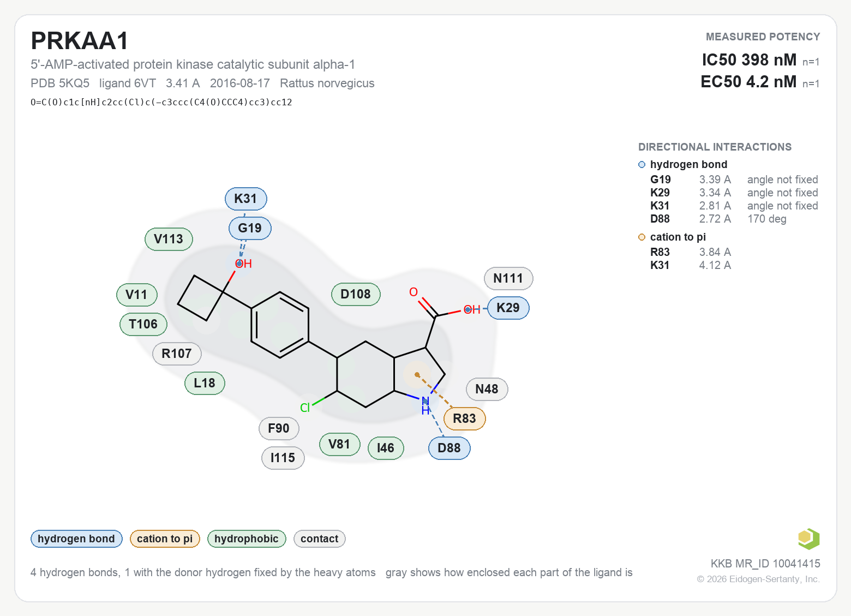Click the ligand 6VT text
Viewport: 851px width, 616px height.
tap(128, 83)
